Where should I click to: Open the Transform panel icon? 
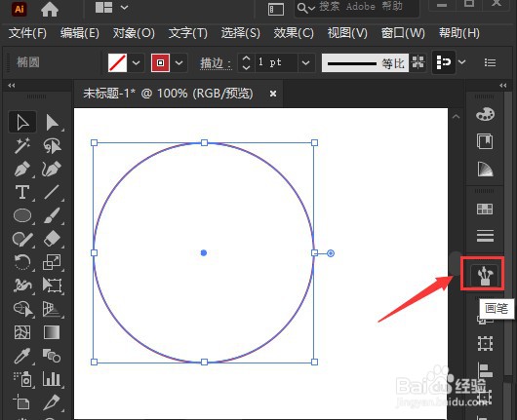(x=485, y=344)
